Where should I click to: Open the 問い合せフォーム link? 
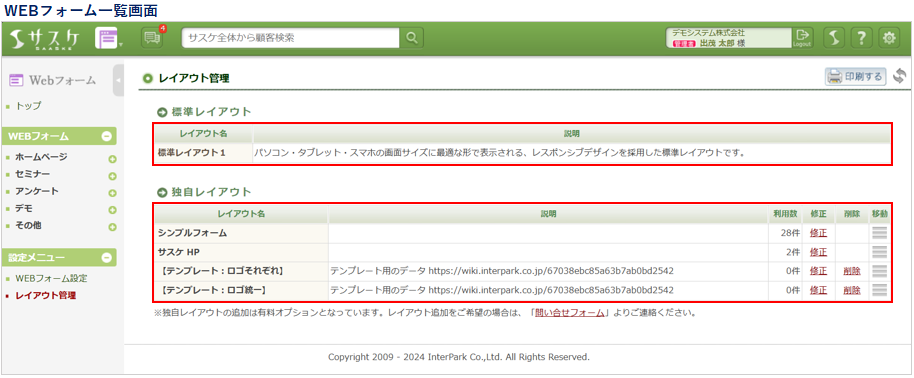coord(570,313)
